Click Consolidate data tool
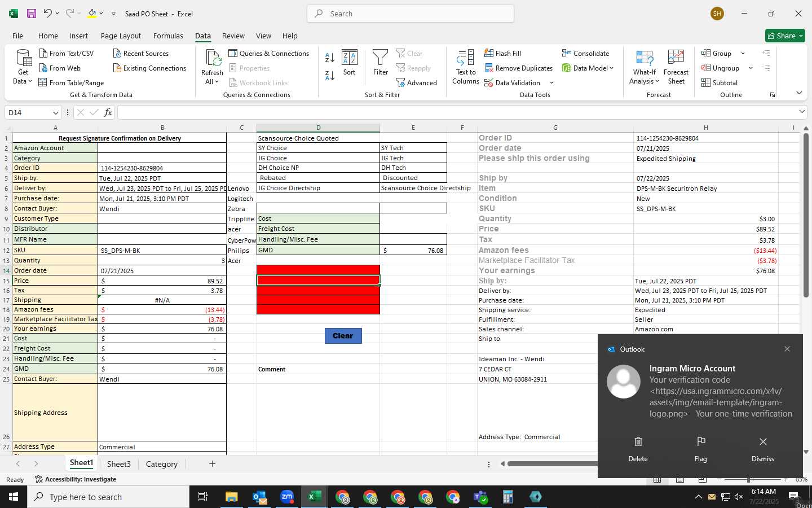Image resolution: width=812 pixels, height=508 pixels. [x=585, y=53]
